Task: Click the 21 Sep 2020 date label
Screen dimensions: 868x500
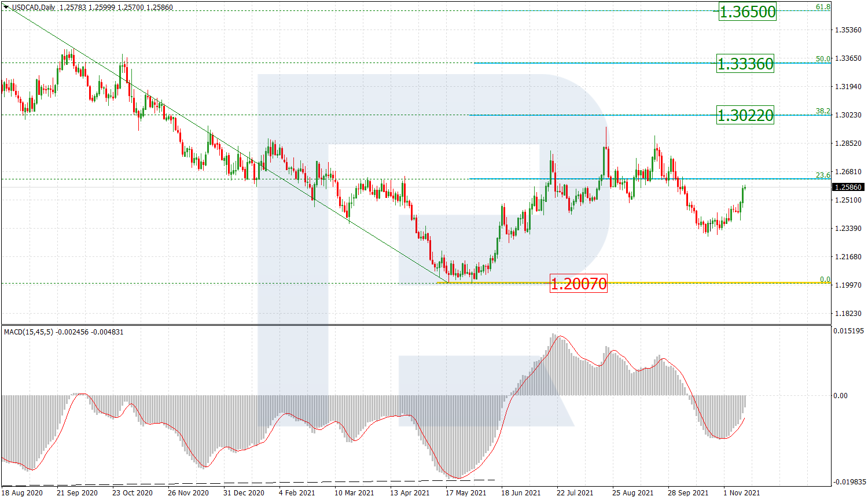Action: coord(77,493)
